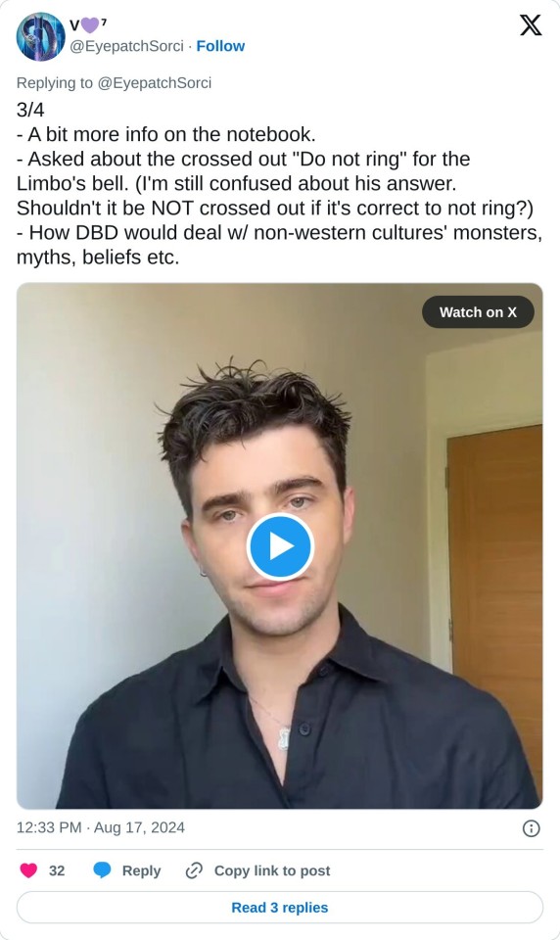The width and height of the screenshot is (560, 940).
Task: Like the post with the heart icon
Action: pyautogui.click(x=28, y=870)
